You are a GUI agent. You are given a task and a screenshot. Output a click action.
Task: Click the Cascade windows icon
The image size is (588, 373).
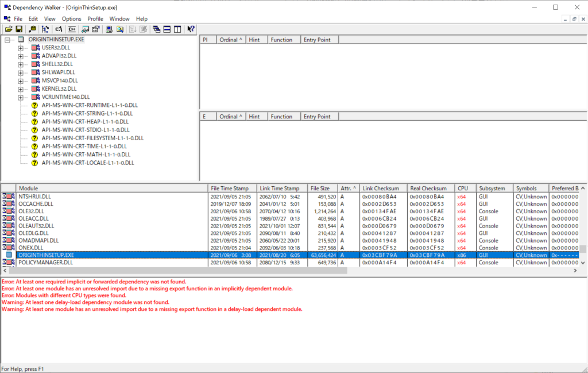tap(156, 29)
